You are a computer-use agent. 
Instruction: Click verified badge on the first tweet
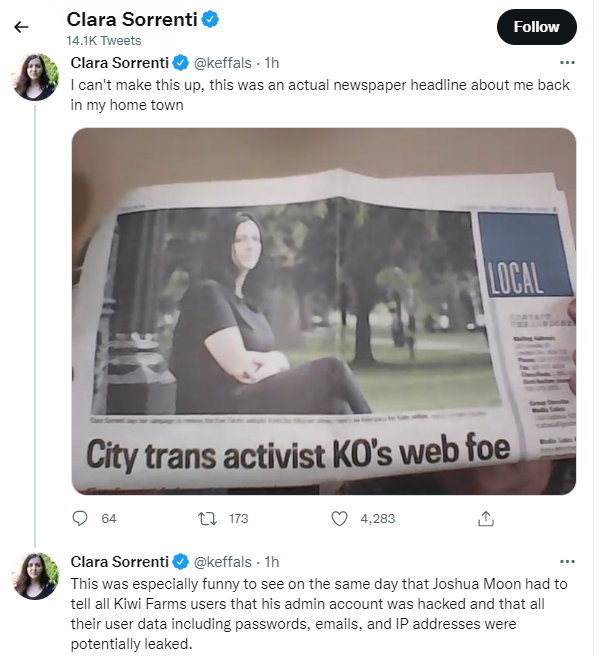(181, 63)
